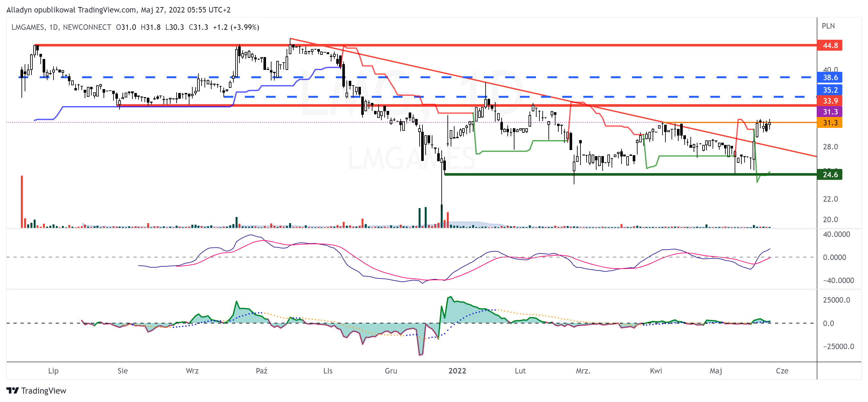Click the 25000.0 indicator scale value
868x402 pixels.
click(836, 300)
